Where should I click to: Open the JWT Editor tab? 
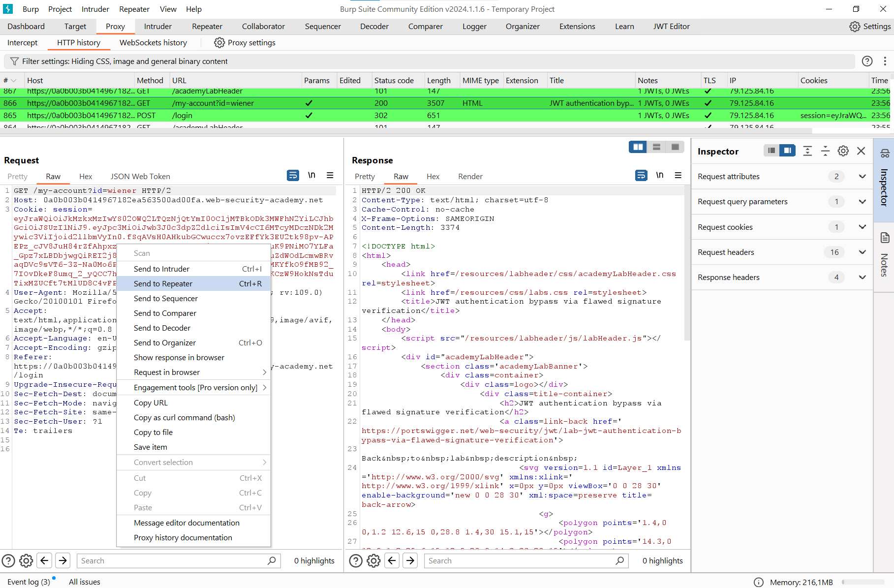[671, 27]
